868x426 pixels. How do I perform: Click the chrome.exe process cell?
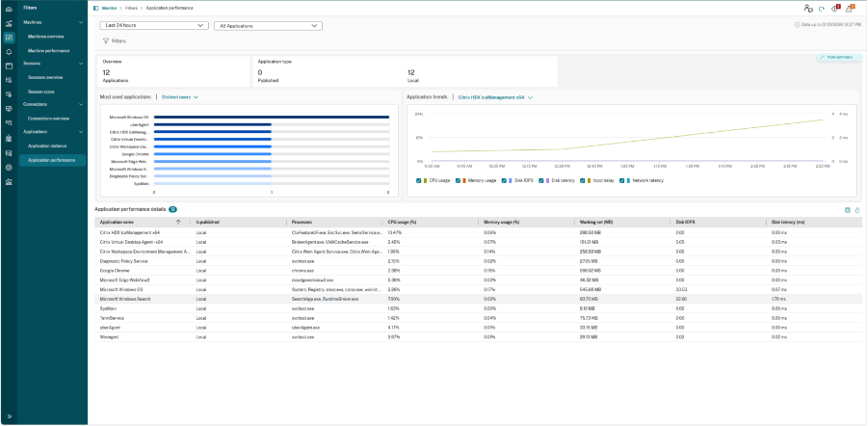point(302,271)
